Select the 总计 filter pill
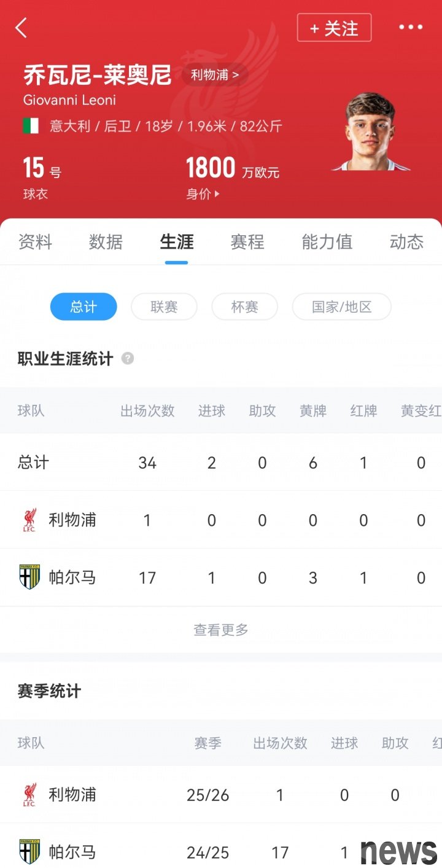 (x=83, y=307)
